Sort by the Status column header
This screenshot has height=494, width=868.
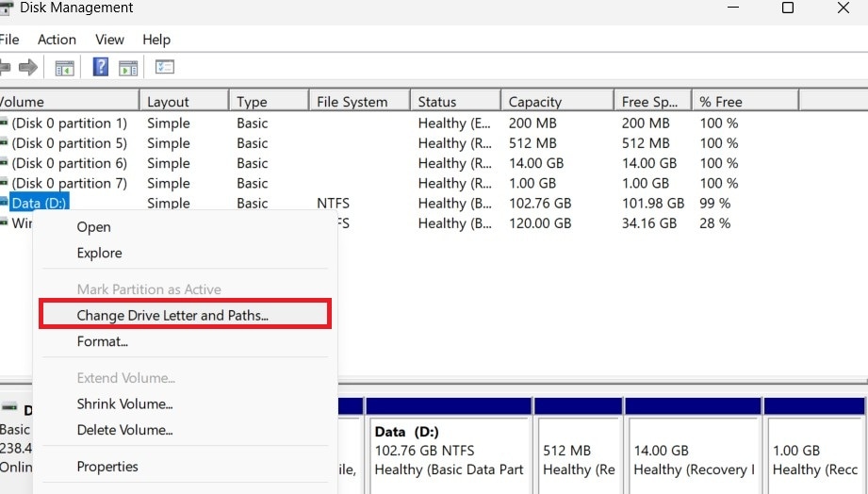pyautogui.click(x=455, y=102)
